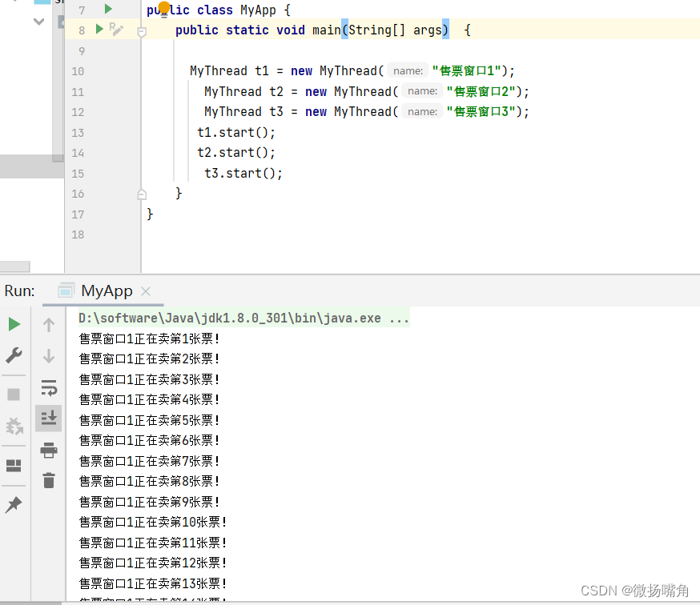700x605 pixels.
Task: Go up the stack trace arrow
Action: [x=49, y=324]
